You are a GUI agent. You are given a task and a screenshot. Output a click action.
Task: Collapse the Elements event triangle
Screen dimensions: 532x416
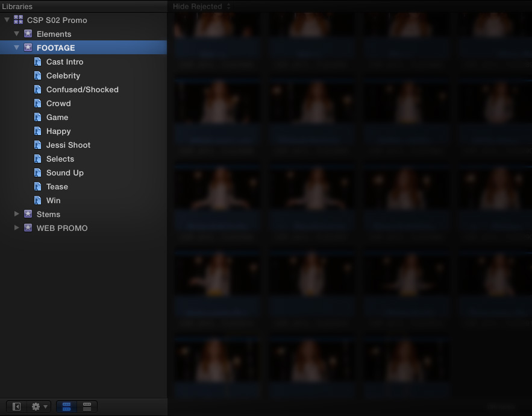pyautogui.click(x=16, y=34)
